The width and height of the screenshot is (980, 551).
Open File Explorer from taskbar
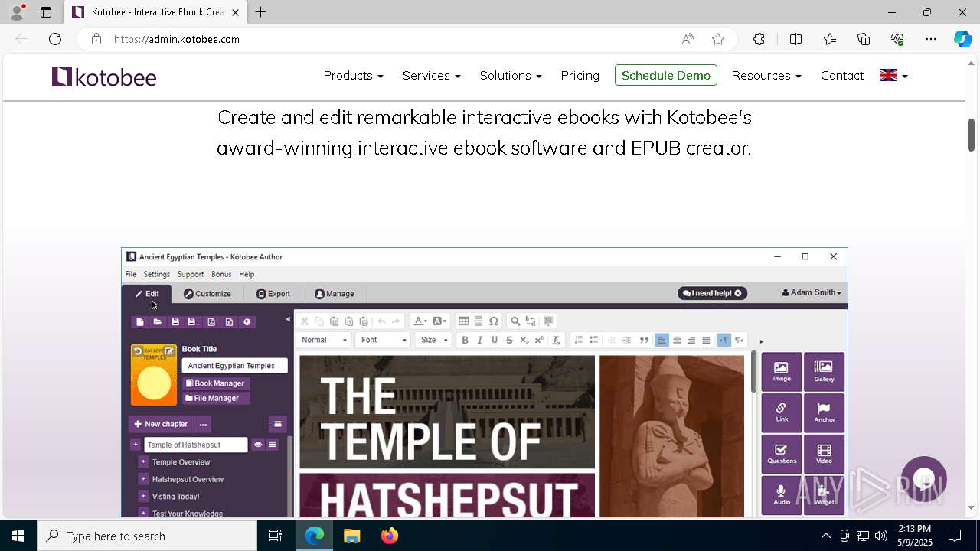click(351, 536)
